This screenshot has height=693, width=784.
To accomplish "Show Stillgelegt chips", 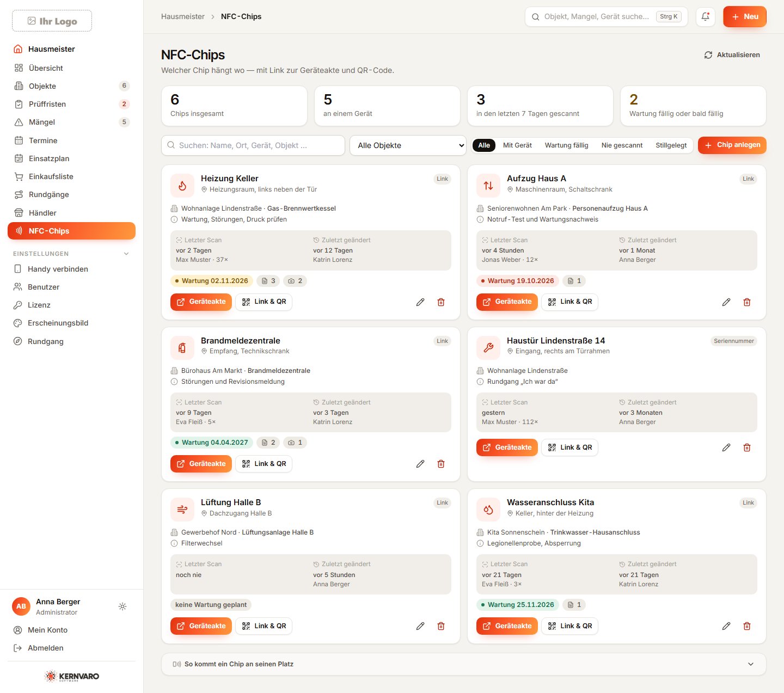I will click(x=671, y=145).
